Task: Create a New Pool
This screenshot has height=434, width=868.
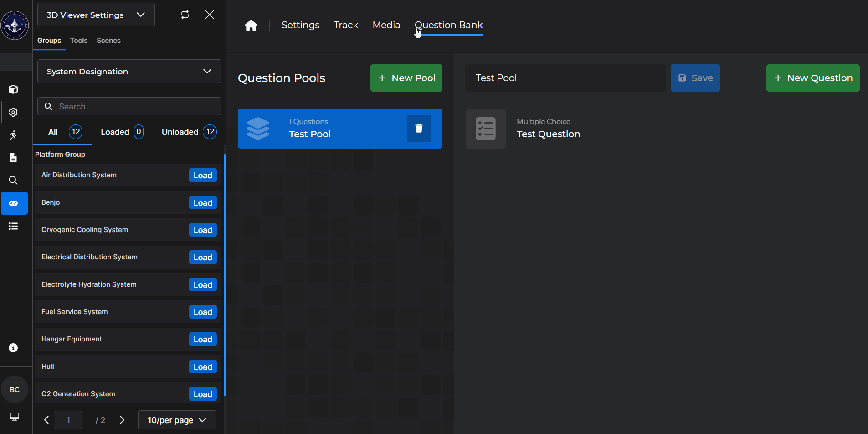Action: point(406,78)
